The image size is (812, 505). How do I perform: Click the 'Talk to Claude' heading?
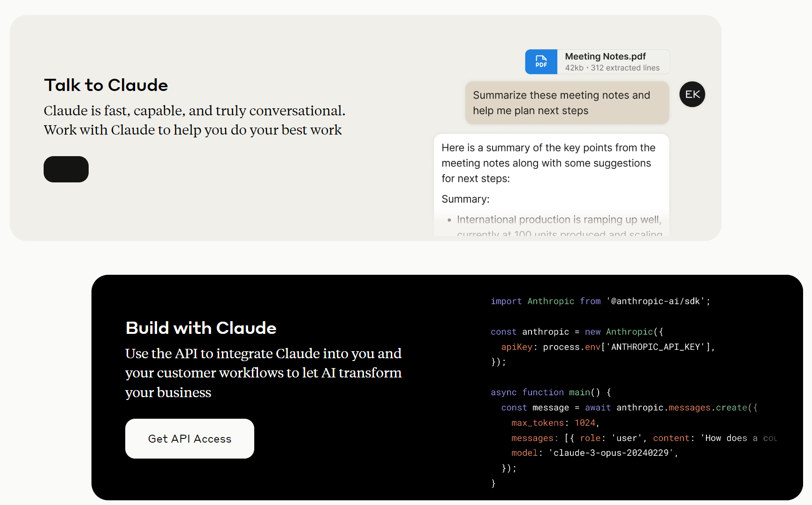coord(106,85)
